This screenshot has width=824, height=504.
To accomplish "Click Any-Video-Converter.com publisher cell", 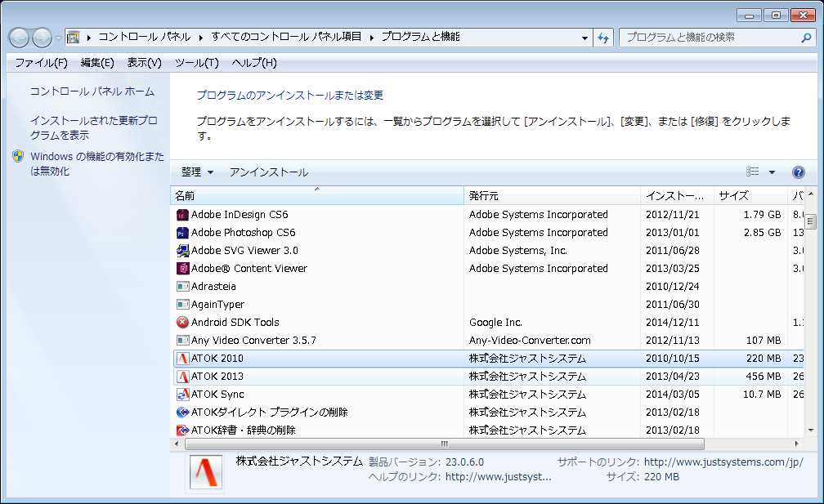I will pyautogui.click(x=530, y=340).
